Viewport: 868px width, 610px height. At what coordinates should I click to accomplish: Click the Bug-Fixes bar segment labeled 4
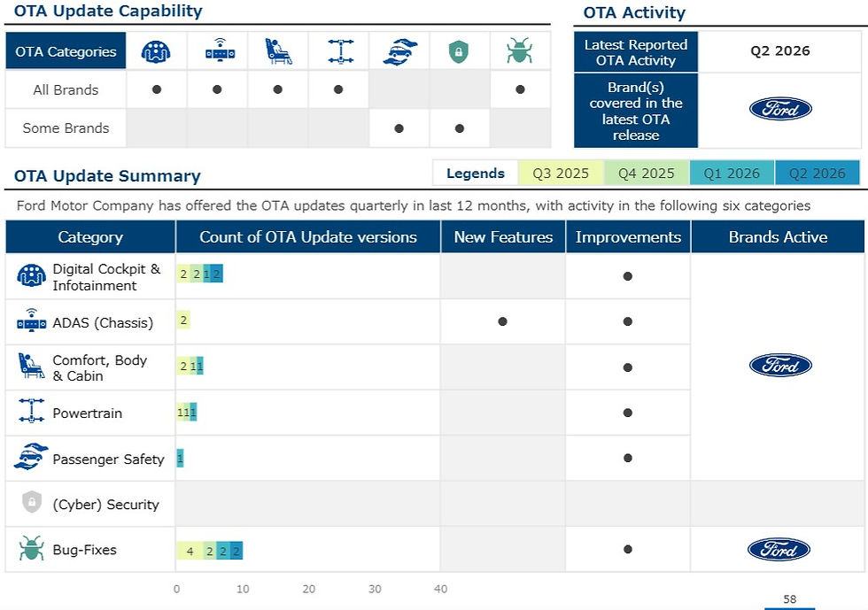pyautogui.click(x=190, y=551)
